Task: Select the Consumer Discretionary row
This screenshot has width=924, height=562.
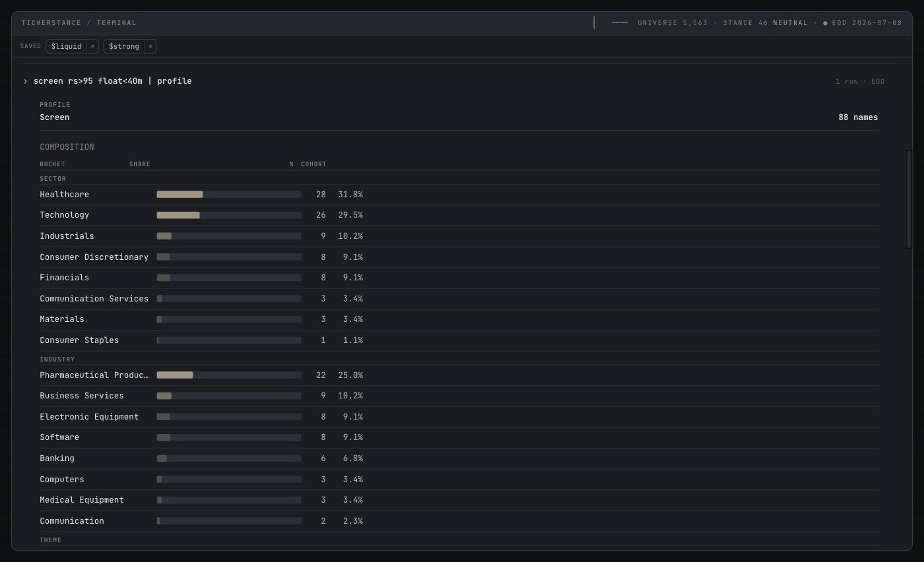Action: [x=459, y=257]
